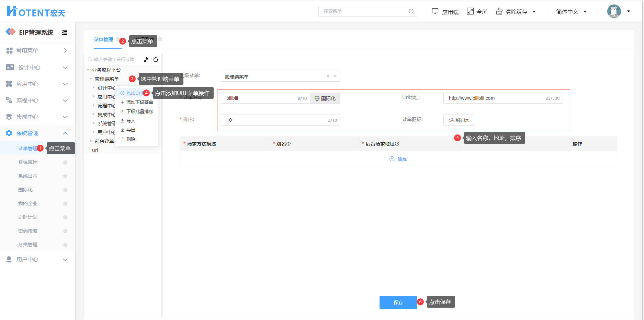Select the url node in menu tree
Viewport: 644px width, 320px height.
[x=95, y=150]
